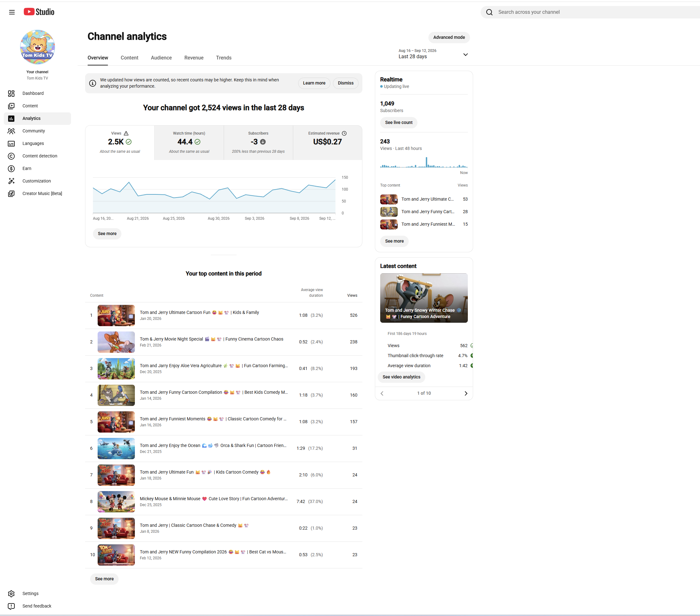Open the Languages sidebar item
Viewport: 700px width, 616px height.
pyautogui.click(x=37, y=144)
